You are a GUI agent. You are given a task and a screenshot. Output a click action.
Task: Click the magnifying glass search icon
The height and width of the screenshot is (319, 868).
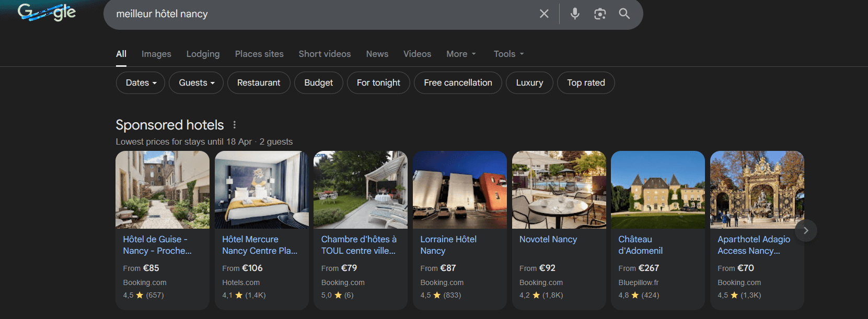(x=624, y=14)
